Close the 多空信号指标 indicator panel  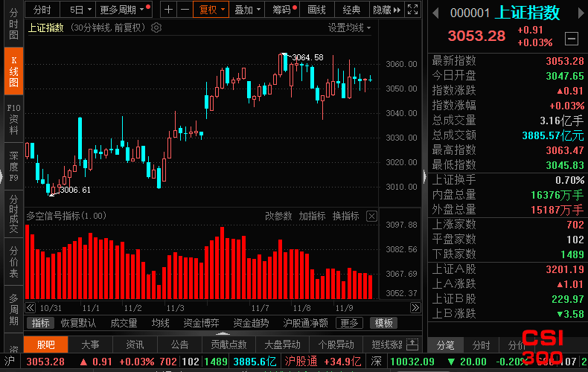371,216
